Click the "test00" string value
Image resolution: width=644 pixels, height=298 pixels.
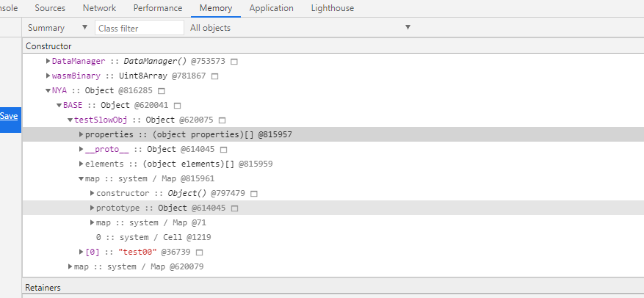pyautogui.click(x=137, y=252)
